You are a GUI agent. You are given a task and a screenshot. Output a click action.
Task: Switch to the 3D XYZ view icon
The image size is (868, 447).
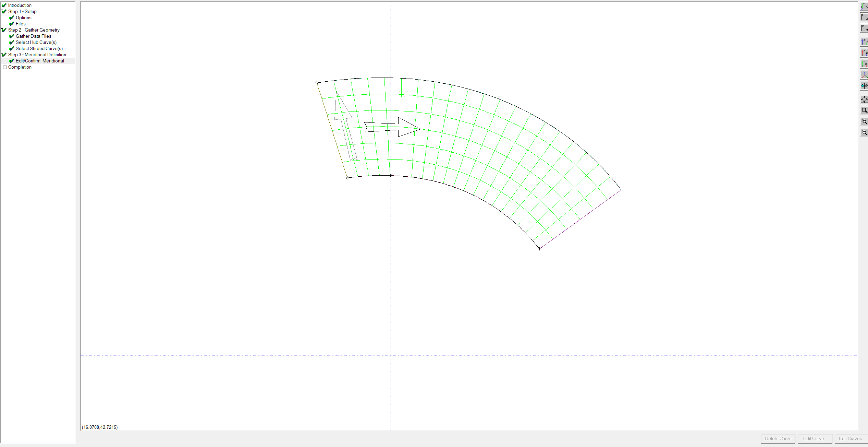click(x=864, y=6)
